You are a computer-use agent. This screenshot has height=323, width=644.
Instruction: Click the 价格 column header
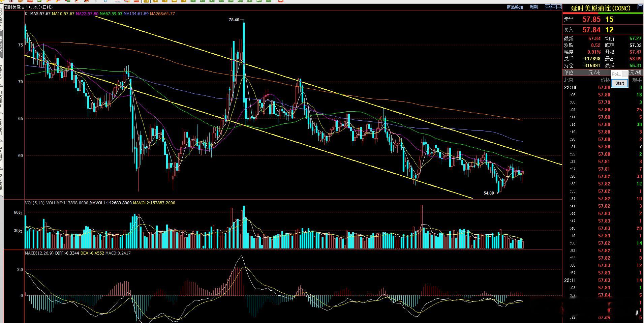click(605, 80)
